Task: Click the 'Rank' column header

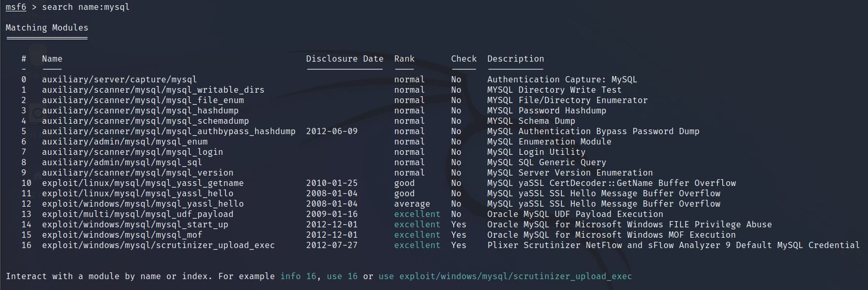Action: (x=404, y=59)
